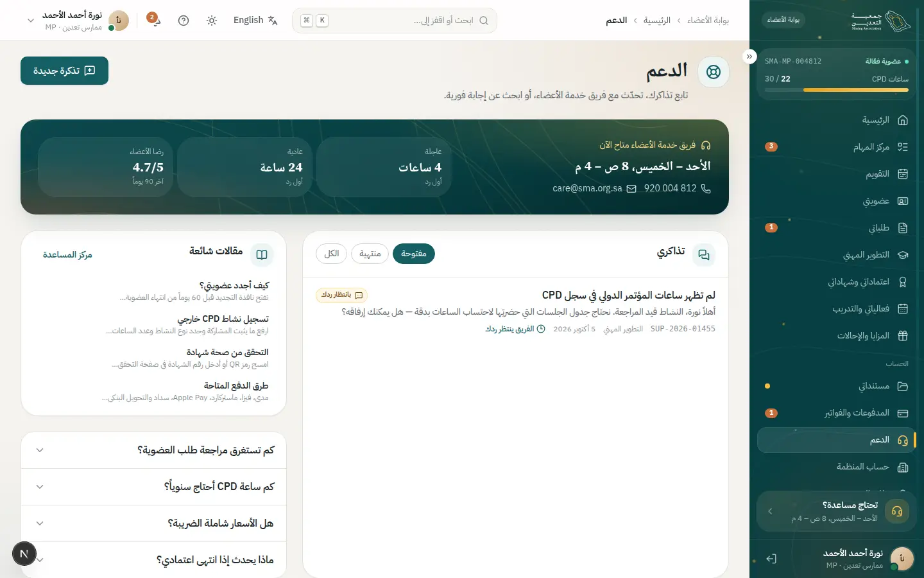Open the تحتاج مساعدة؟ help card in sidebar
The width and height of the screenshot is (924, 578).
click(837, 511)
